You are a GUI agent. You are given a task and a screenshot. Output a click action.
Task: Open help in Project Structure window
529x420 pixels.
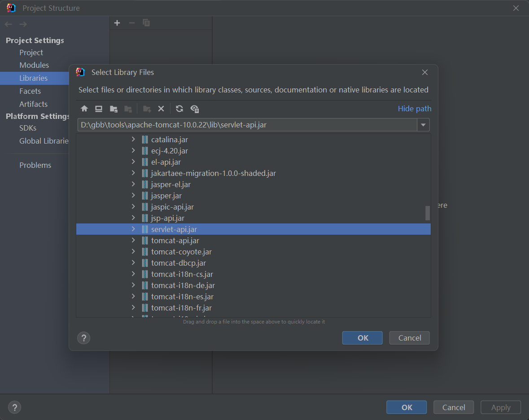[14, 407]
